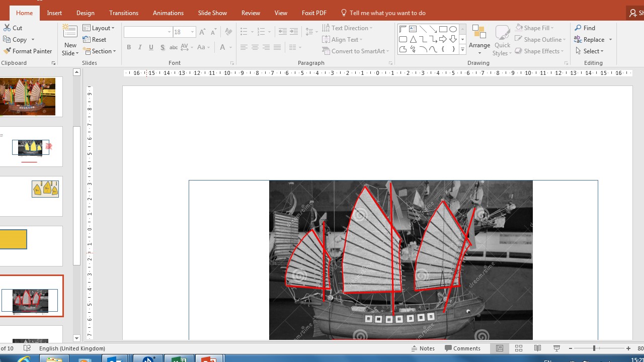The height and width of the screenshot is (362, 644).
Task: Toggle italic formatting
Action: pos(140,47)
